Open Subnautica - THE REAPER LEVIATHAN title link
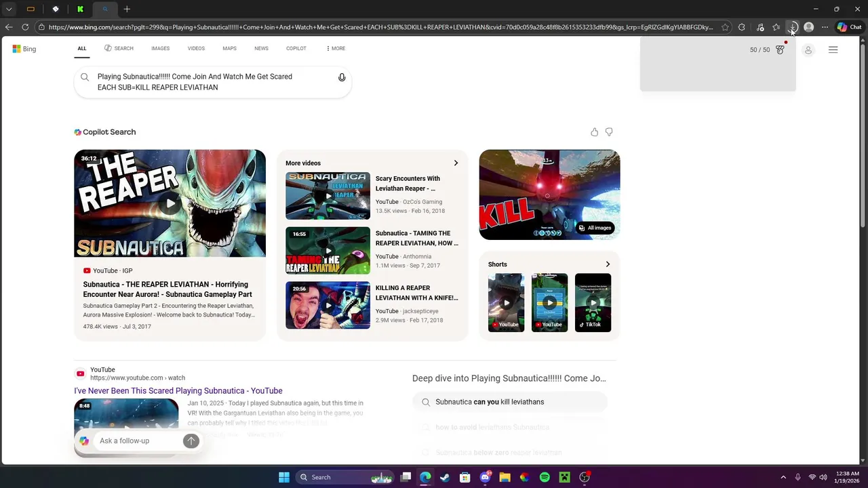The width and height of the screenshot is (868, 488). click(x=167, y=289)
